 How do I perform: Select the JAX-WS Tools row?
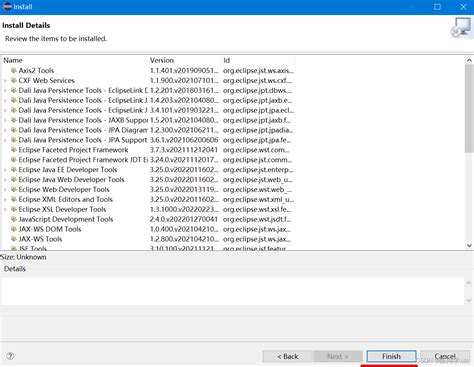[x=40, y=239]
